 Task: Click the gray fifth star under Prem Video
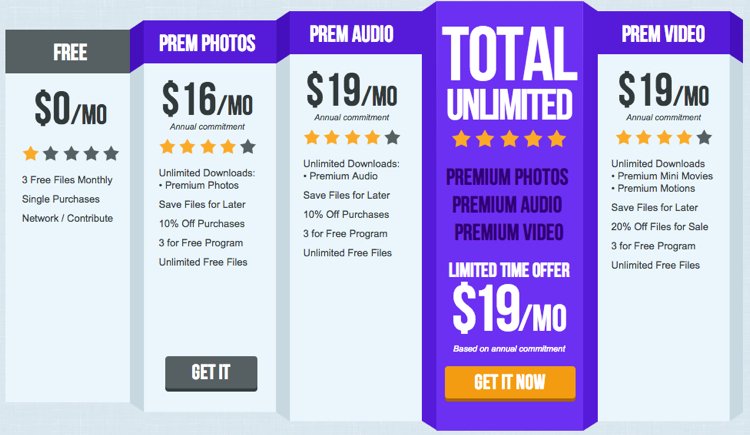[x=704, y=138]
